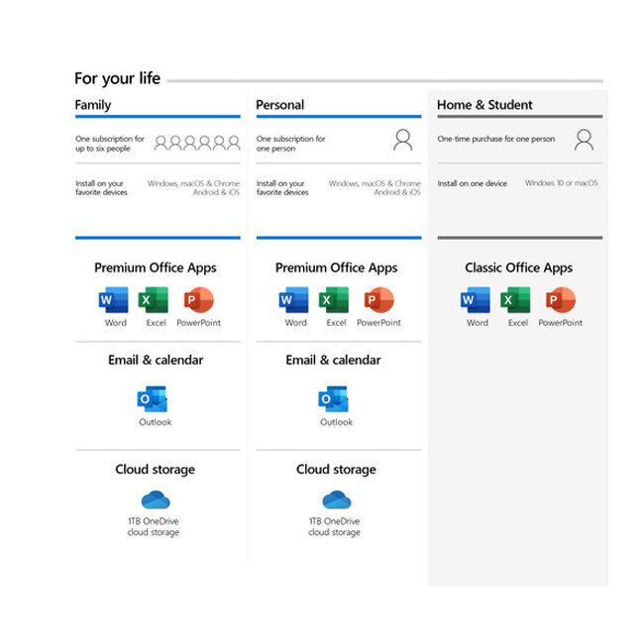644x644 pixels.
Task: Click the Excel icon under Home & Student
Action: click(x=515, y=300)
